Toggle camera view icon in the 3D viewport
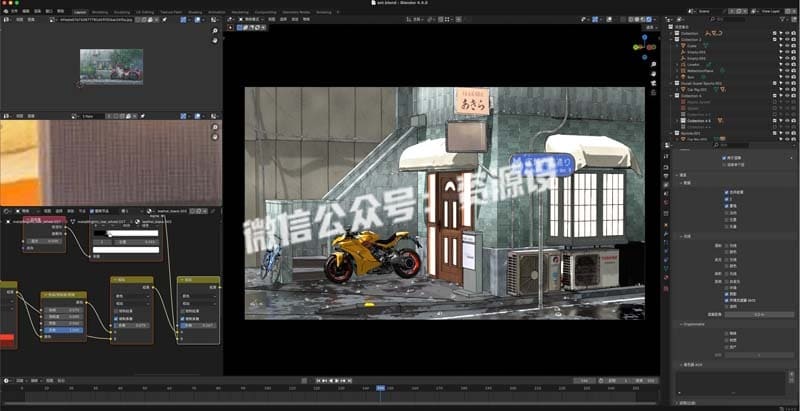 pos(654,83)
